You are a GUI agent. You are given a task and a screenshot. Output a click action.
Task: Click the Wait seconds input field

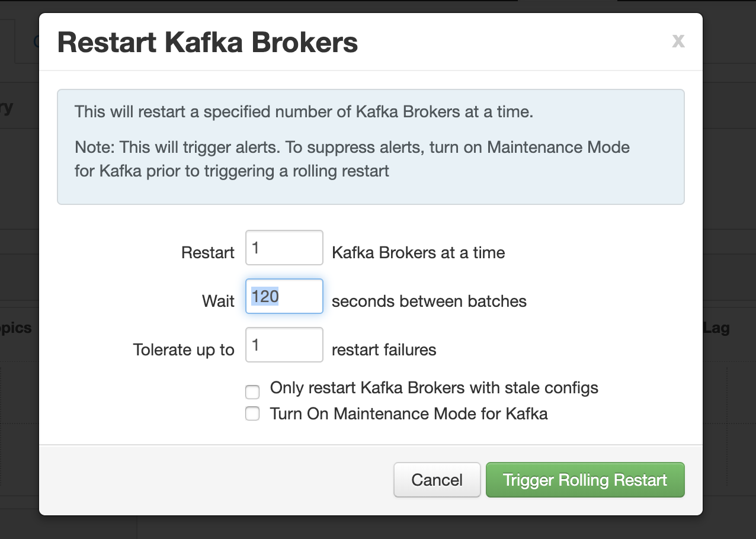[x=284, y=296]
